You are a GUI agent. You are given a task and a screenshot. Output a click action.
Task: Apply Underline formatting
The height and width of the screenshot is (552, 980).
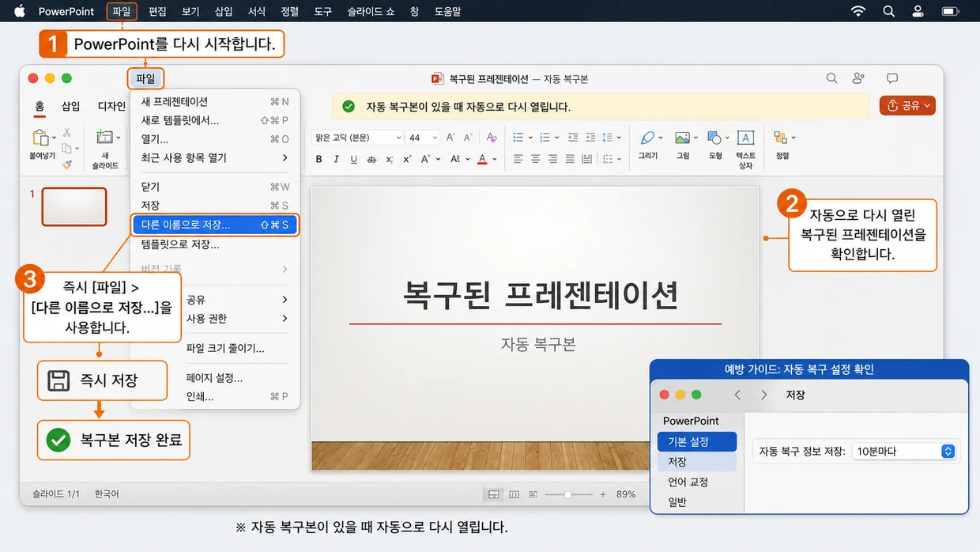pyautogui.click(x=353, y=159)
